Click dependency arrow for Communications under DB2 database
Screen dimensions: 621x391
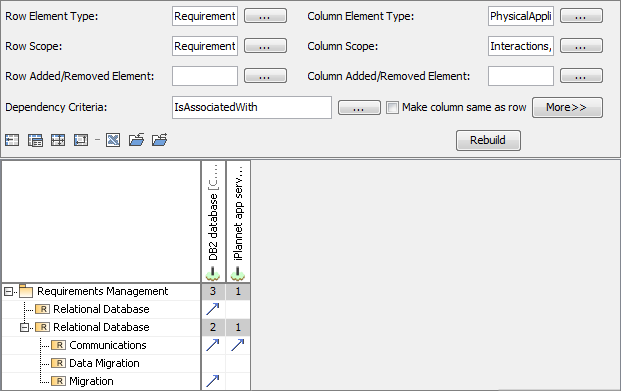(213, 345)
